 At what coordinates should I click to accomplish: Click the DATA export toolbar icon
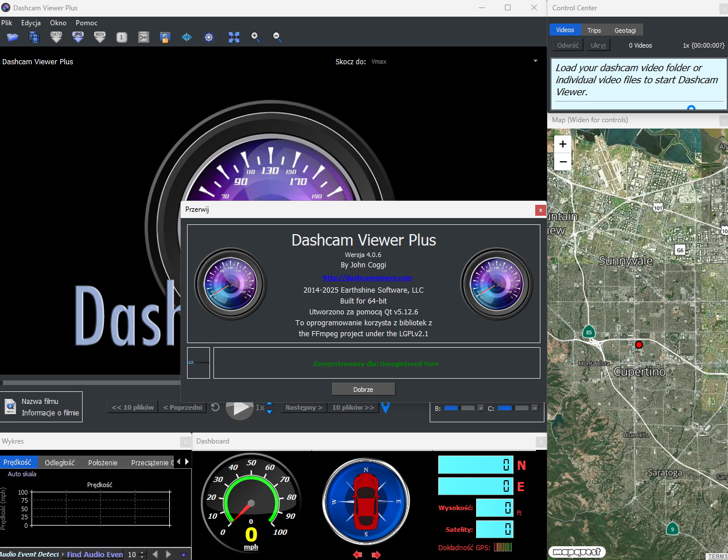click(x=56, y=37)
